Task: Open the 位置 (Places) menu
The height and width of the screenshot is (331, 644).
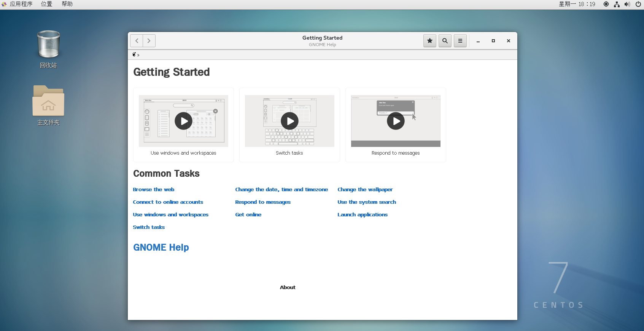Action: pyautogui.click(x=47, y=4)
